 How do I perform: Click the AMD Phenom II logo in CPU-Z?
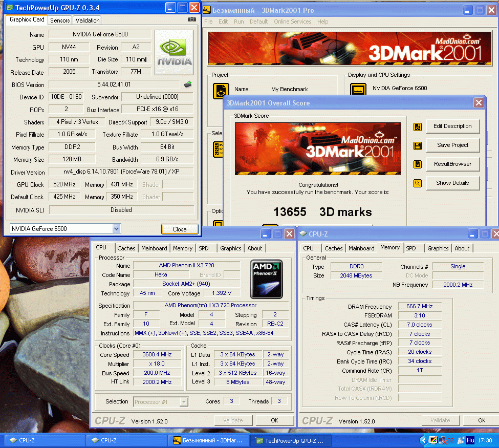click(x=266, y=279)
